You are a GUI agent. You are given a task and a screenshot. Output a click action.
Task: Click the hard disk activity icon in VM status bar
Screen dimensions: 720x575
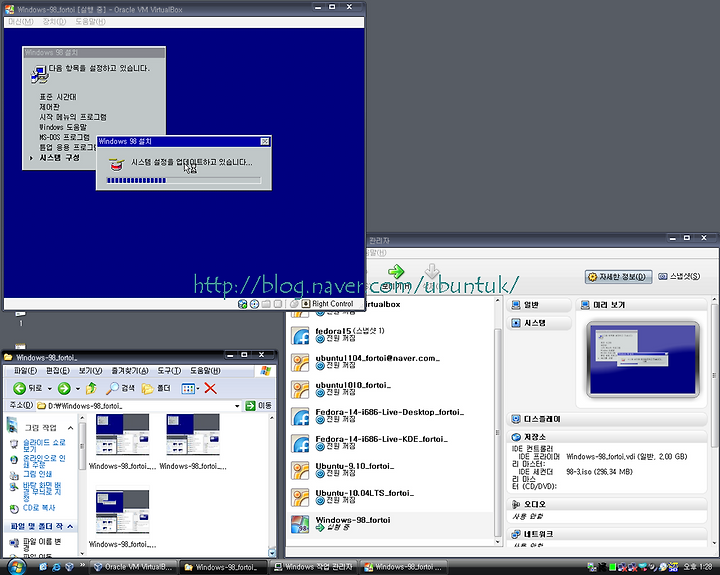(x=242, y=304)
